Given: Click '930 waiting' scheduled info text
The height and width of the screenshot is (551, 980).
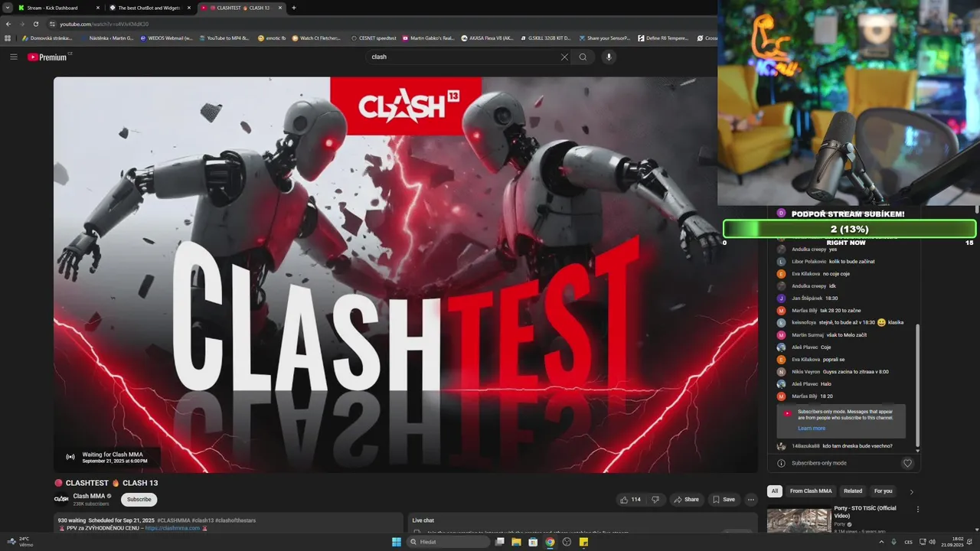Looking at the screenshot, I should (71, 520).
